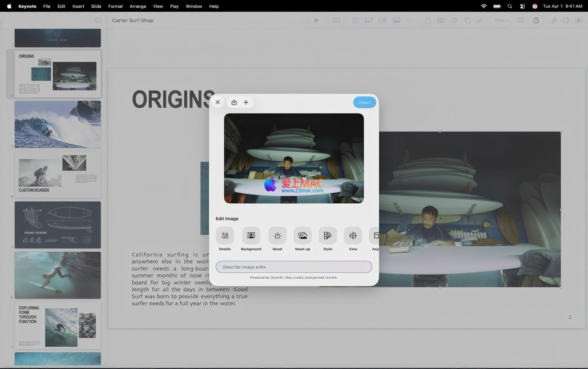
Task: Open the 73% zoom dropdown
Action: (501, 20)
